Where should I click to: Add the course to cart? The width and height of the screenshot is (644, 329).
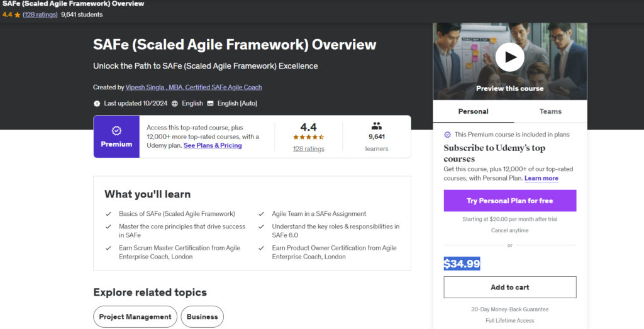tap(509, 287)
